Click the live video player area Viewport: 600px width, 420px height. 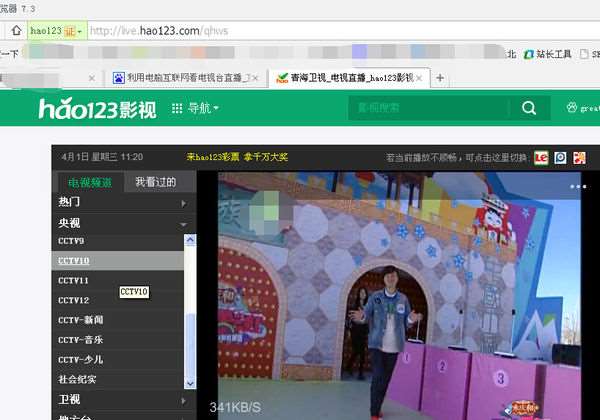coord(399,295)
